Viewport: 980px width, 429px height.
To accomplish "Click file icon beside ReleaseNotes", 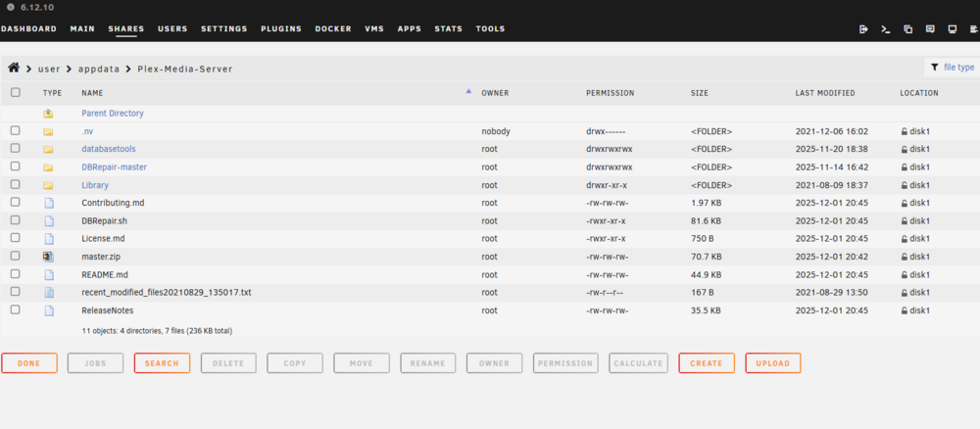I will pos(49,310).
